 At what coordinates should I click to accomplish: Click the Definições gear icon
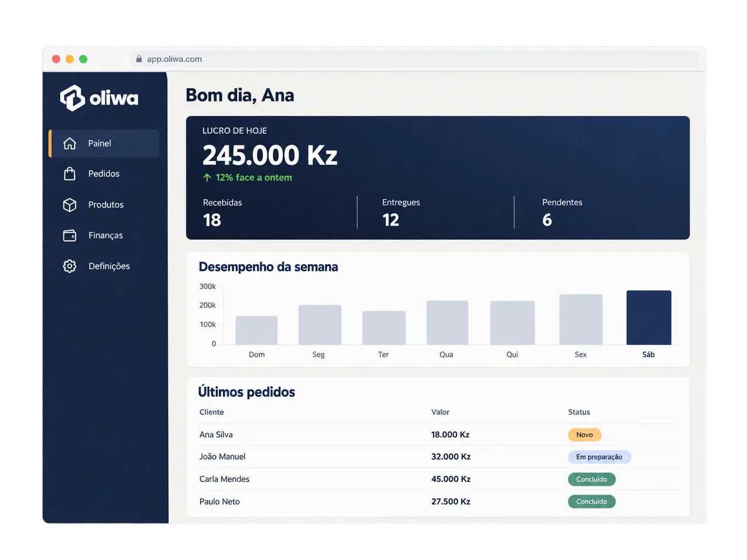70,266
